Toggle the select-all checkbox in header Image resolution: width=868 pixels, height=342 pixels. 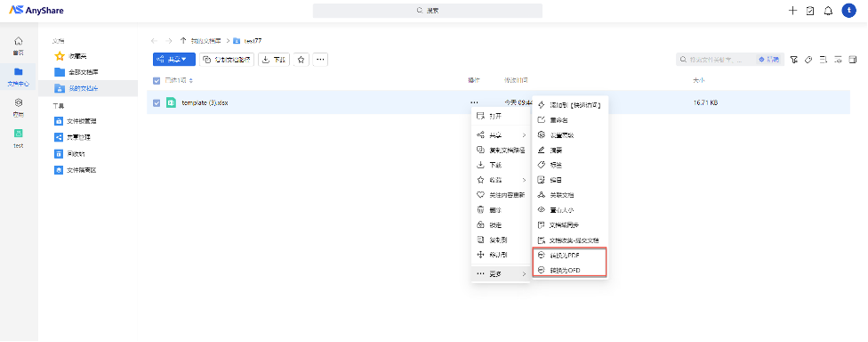(x=157, y=81)
